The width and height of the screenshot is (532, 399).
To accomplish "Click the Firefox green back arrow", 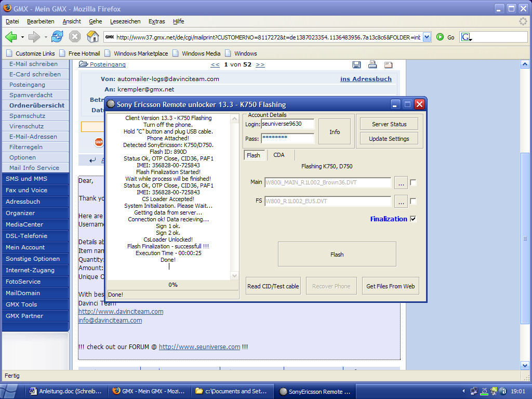I will [x=11, y=37].
